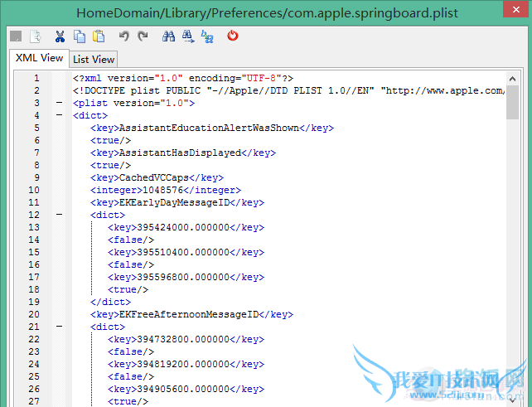Click the EKEarlyDayMessageID key line

pos(177,202)
